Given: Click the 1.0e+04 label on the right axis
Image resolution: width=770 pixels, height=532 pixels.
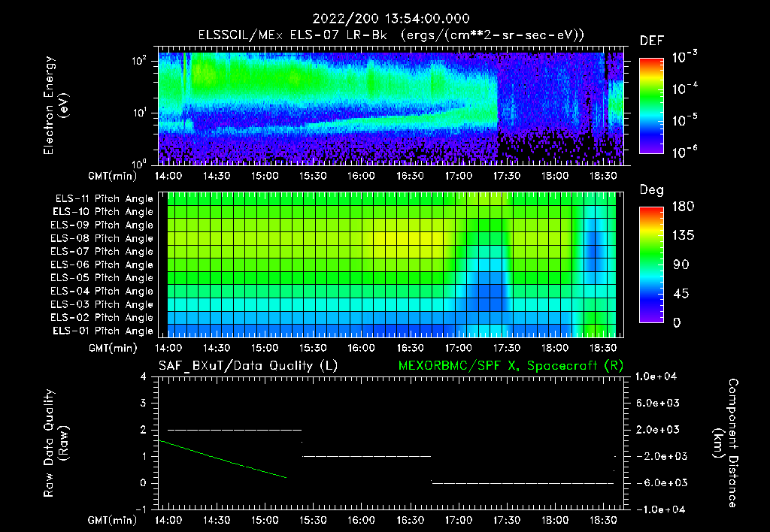Looking at the screenshot, I should coord(656,377).
